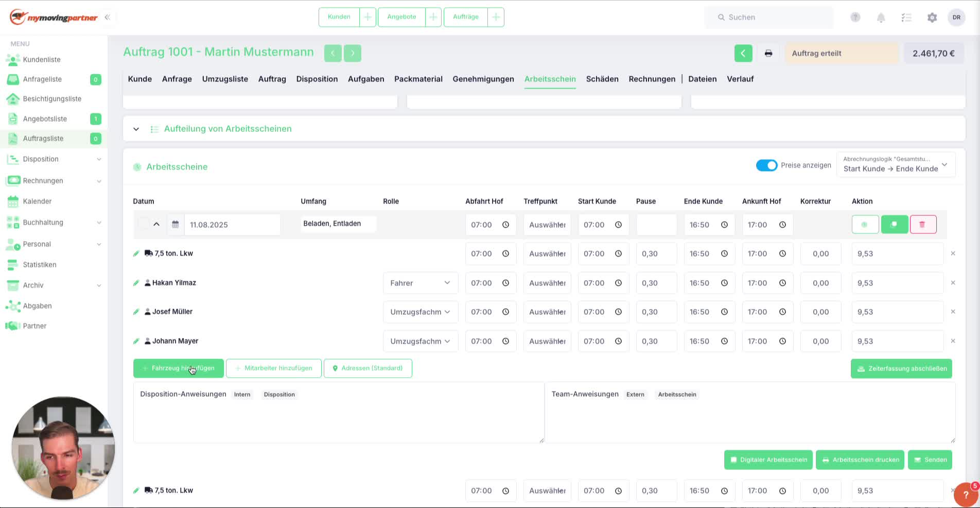Tick the checkbox in the 11.08.2025 row
980x508 pixels.
coord(143,224)
